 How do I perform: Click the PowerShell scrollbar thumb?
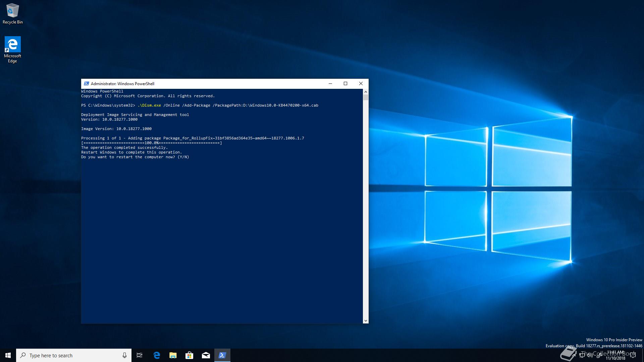[x=366, y=98]
